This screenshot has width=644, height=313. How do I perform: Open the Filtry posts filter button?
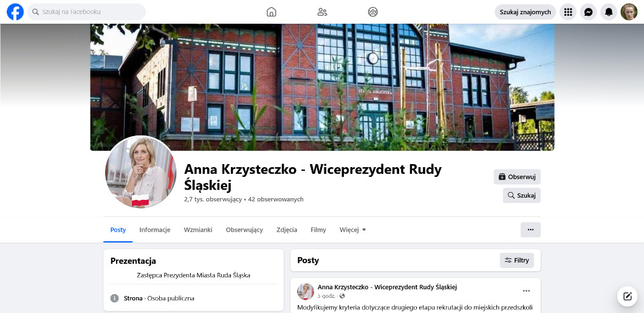pos(516,260)
